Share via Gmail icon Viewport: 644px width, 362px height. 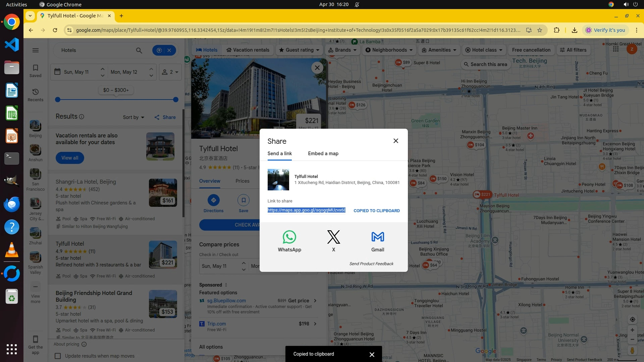pyautogui.click(x=378, y=237)
